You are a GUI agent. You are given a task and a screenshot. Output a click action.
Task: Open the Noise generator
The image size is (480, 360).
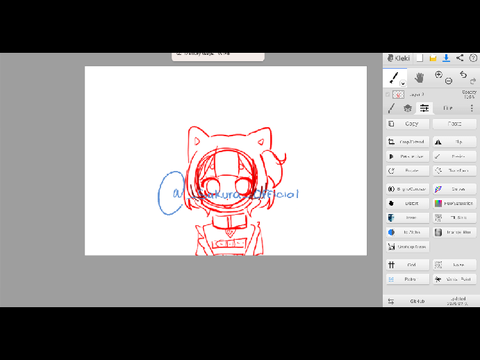455,265
